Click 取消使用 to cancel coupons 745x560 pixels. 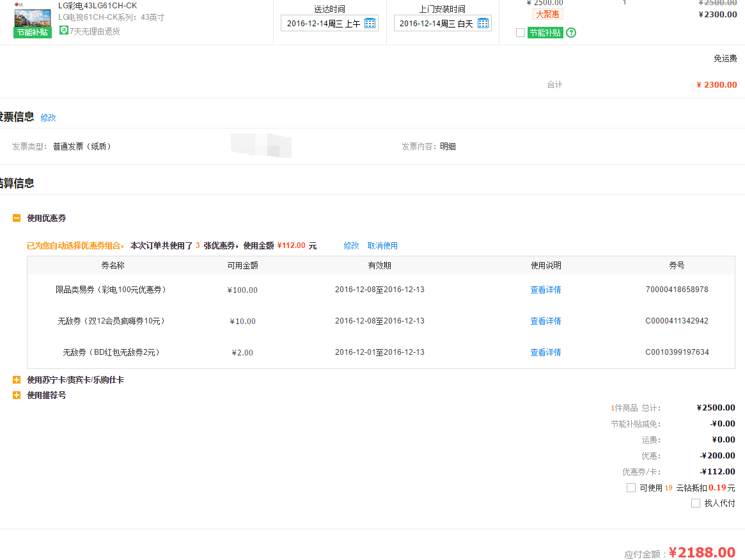(382, 245)
